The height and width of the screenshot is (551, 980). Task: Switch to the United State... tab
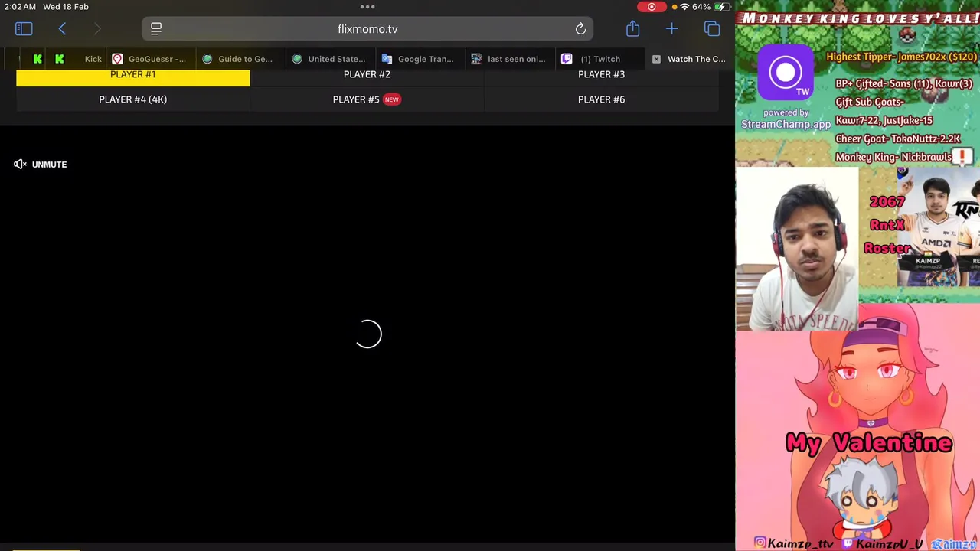click(x=330, y=59)
